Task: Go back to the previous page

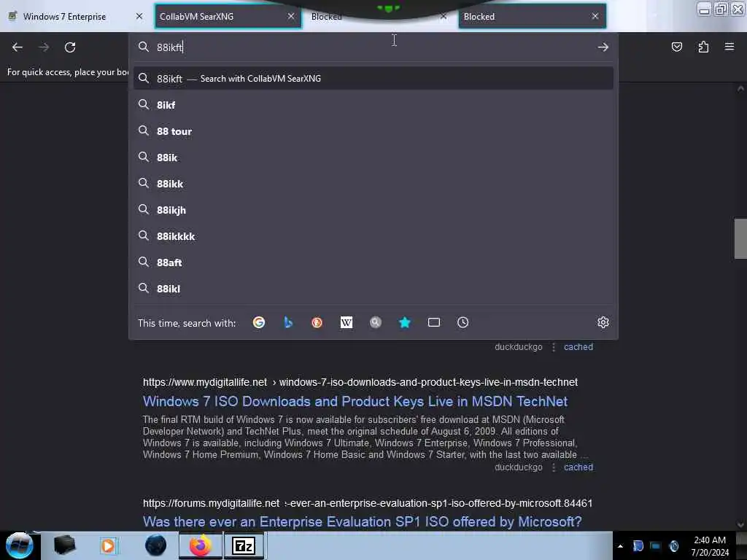Action: (18, 47)
